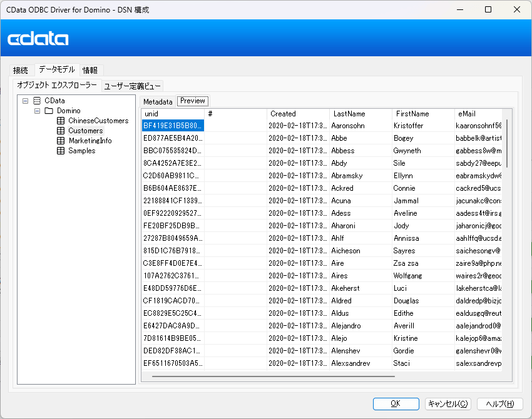
Task: Click the FirstName column header
Action: 423,114
